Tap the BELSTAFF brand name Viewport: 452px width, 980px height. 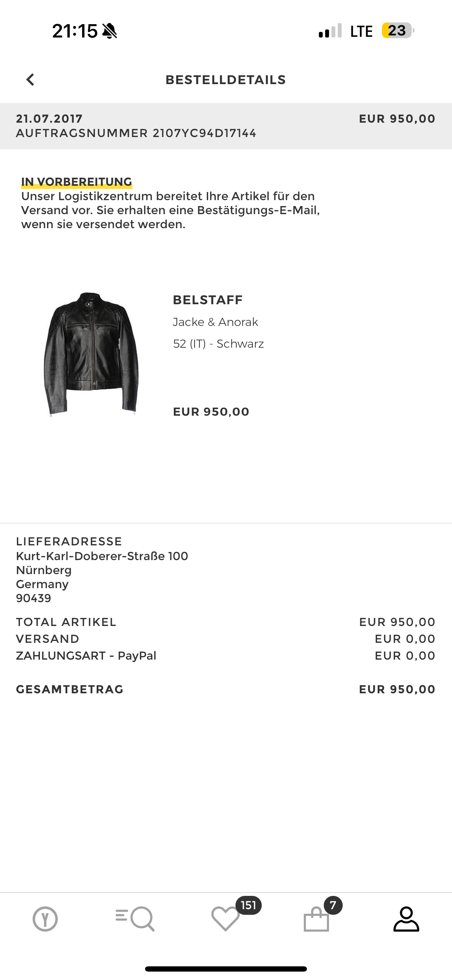(x=208, y=300)
